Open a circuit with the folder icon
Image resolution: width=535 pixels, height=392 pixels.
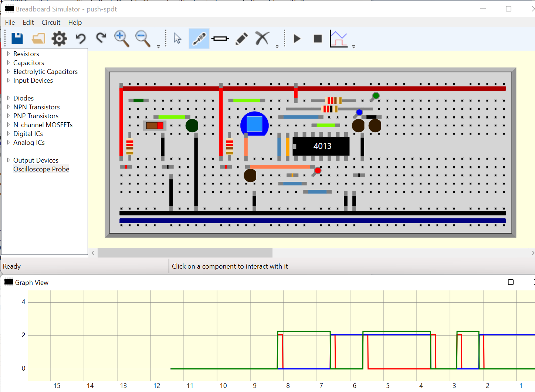click(38, 38)
